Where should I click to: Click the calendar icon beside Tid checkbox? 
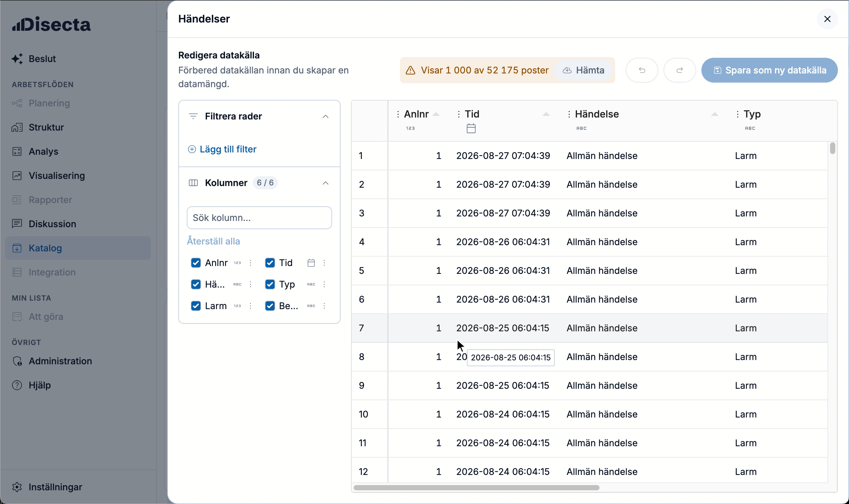tap(311, 263)
